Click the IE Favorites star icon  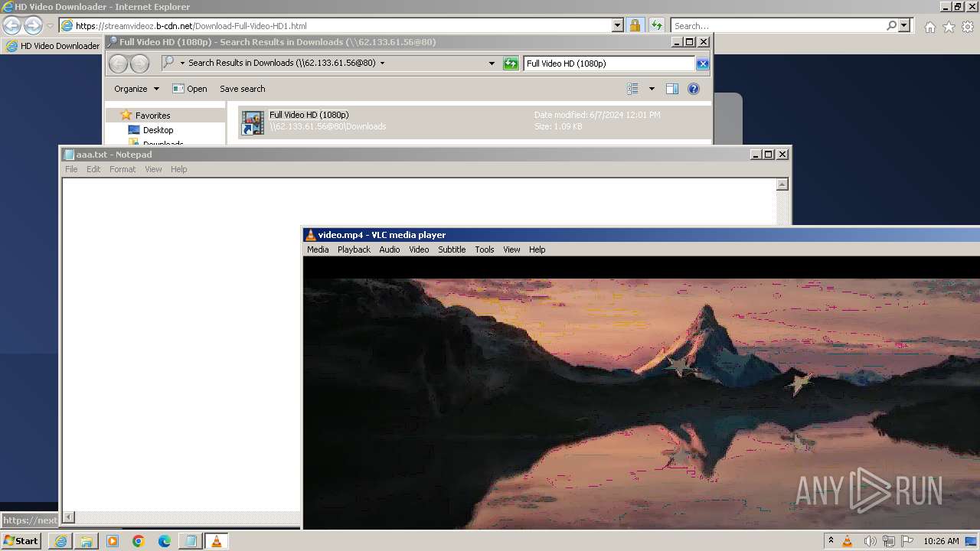pos(949,27)
